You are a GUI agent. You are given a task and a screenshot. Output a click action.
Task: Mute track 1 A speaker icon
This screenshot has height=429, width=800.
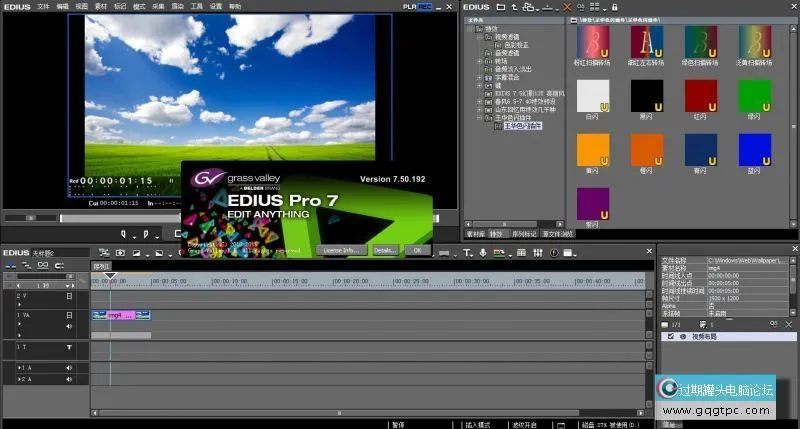[69, 368]
